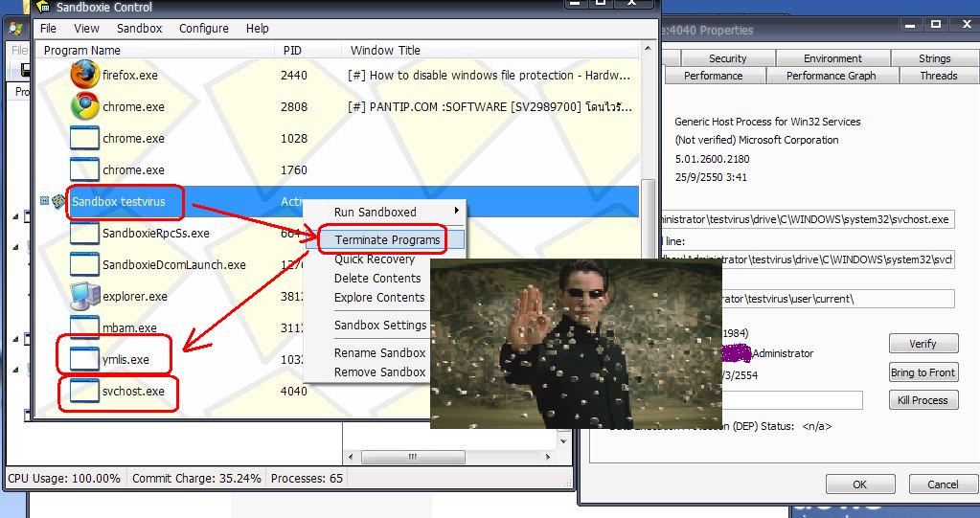980x518 pixels.
Task: Click the Bring to Front button
Action: click(923, 372)
